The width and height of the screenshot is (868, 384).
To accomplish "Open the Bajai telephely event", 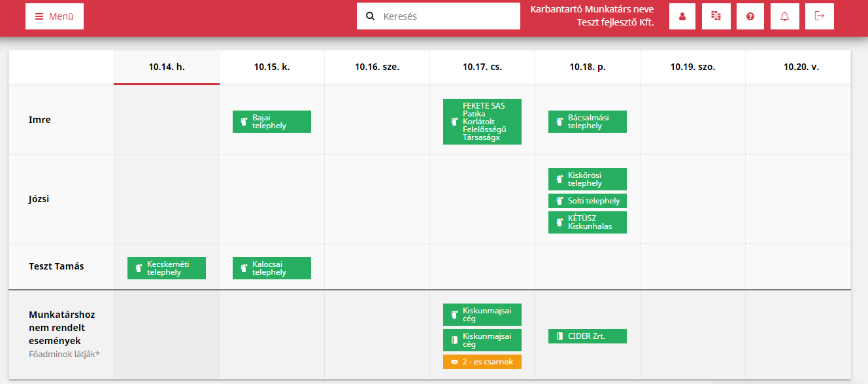I will click(x=272, y=122).
